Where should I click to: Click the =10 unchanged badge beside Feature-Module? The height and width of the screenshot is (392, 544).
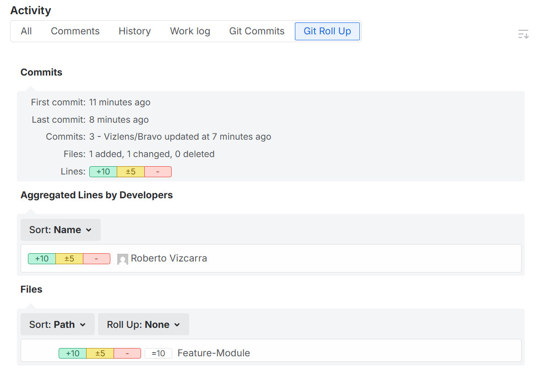pos(158,354)
